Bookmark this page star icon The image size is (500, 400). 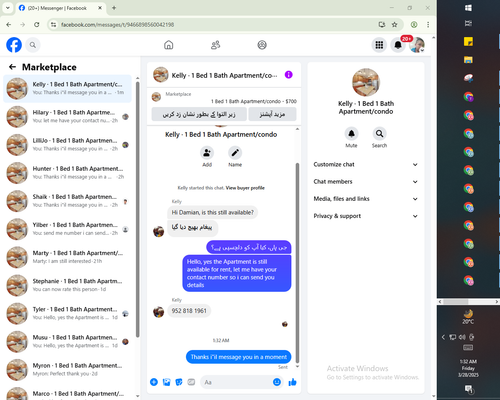(x=394, y=24)
